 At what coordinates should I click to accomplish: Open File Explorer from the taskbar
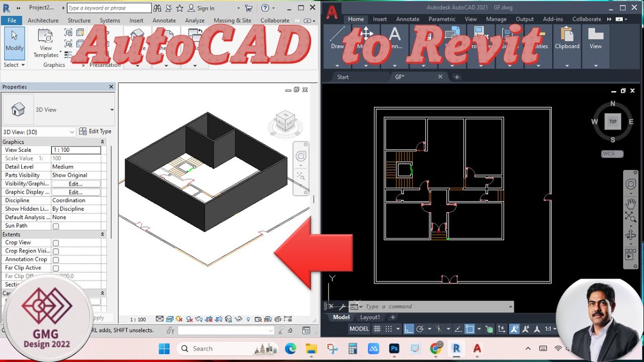click(x=311, y=348)
